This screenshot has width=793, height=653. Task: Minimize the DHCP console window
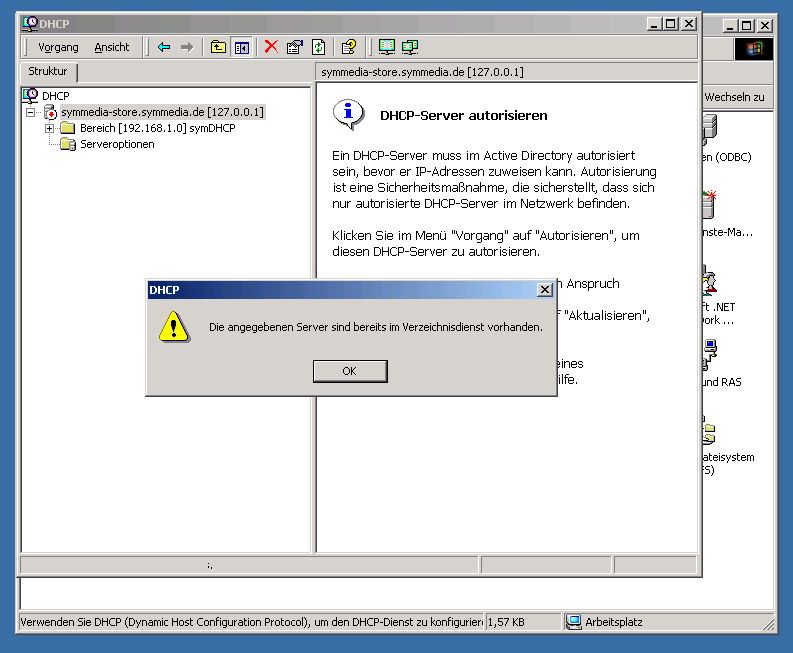[654, 24]
